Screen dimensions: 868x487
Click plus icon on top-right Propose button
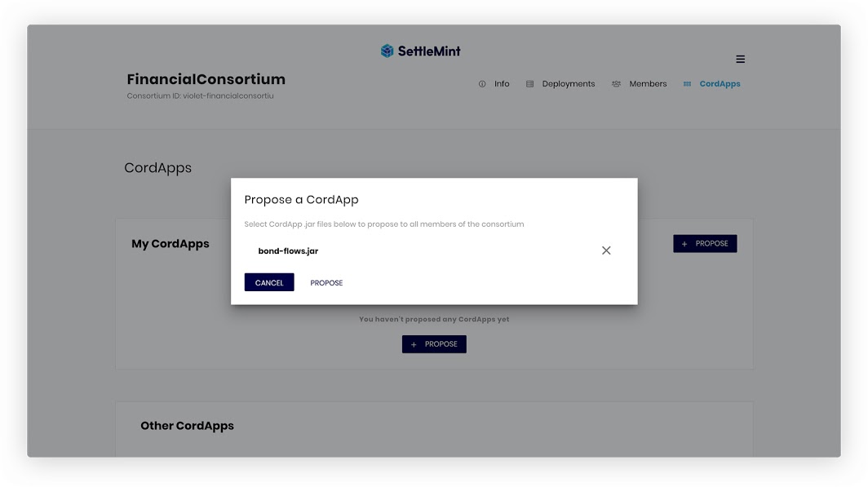point(684,244)
